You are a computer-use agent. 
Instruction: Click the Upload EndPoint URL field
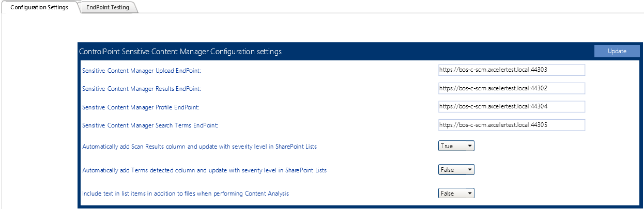pyautogui.click(x=511, y=70)
